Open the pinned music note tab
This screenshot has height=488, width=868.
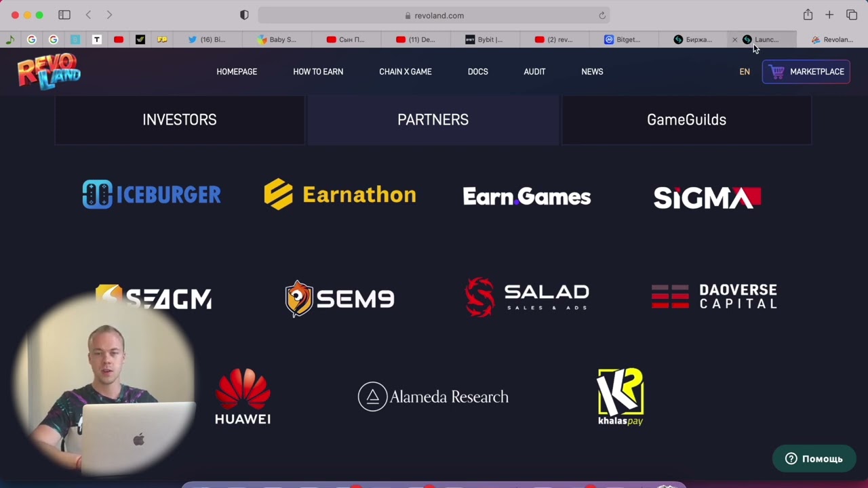coord(9,39)
